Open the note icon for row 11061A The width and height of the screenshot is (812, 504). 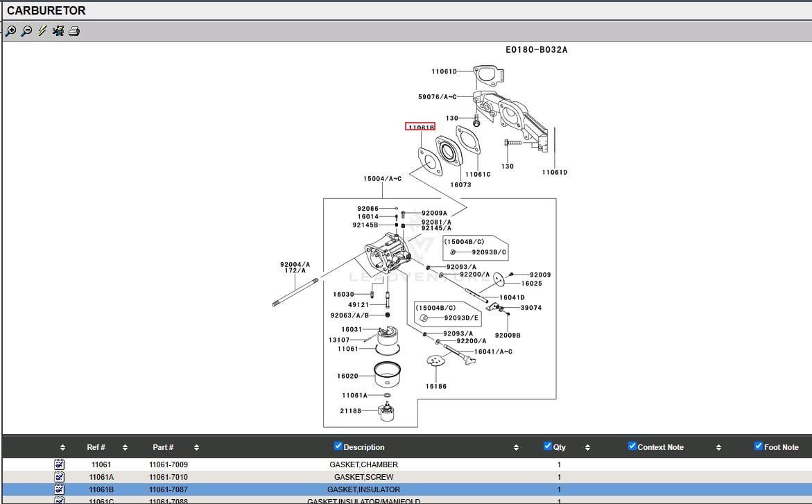click(59, 477)
